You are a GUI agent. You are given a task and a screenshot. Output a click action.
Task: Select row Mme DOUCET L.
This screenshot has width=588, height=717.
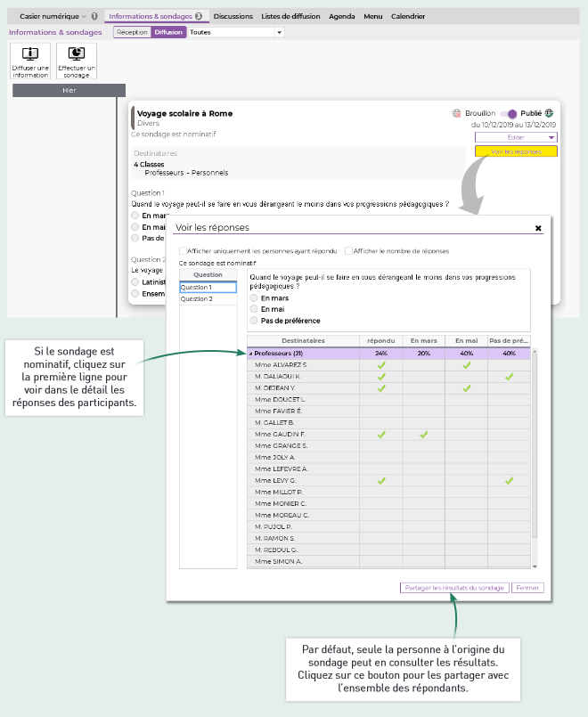[x=388, y=399]
